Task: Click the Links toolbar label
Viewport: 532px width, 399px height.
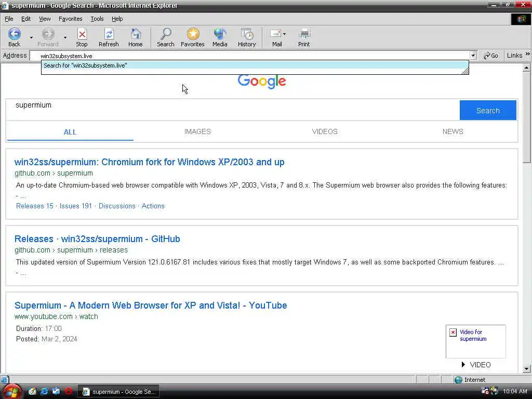Action: pyautogui.click(x=514, y=56)
